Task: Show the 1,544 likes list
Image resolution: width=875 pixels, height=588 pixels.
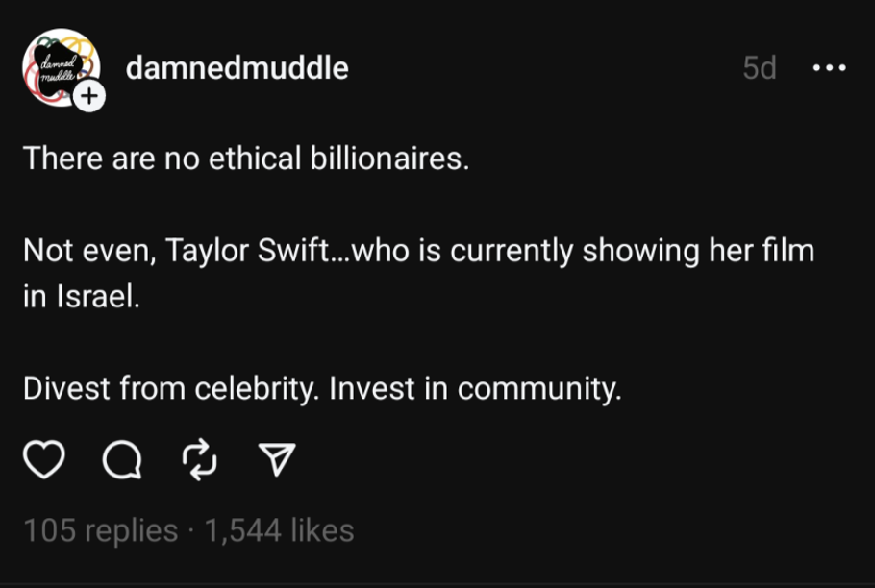Action: click(280, 530)
